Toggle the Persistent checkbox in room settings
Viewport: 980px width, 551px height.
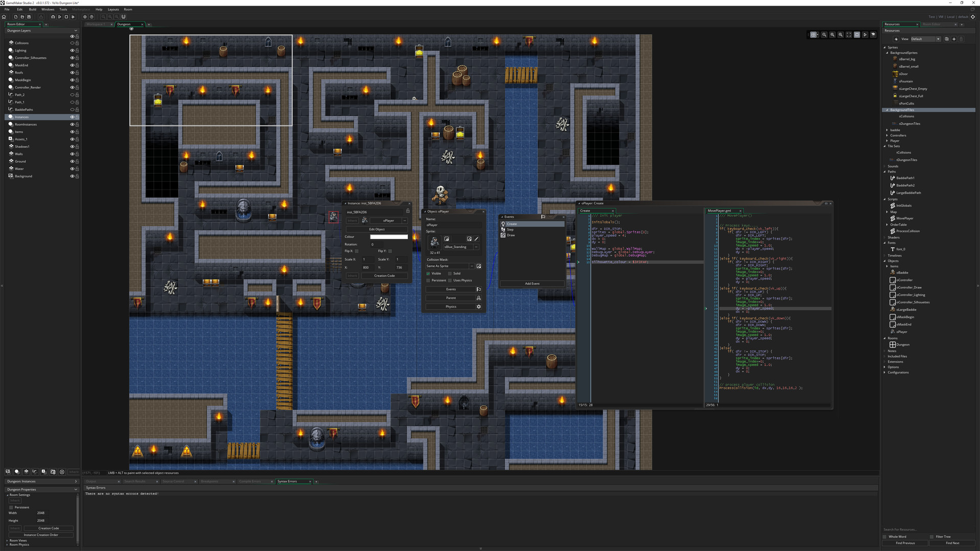[11, 507]
